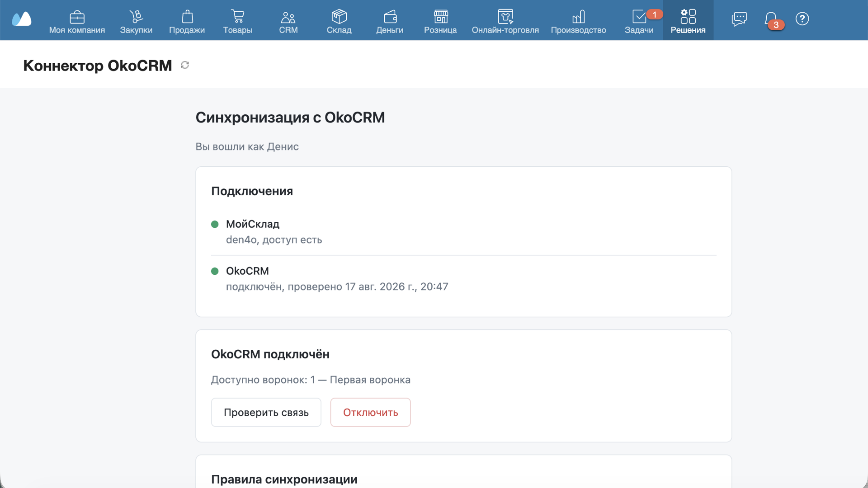Refresh the Коннектор OkoCRM page
The width and height of the screenshot is (868, 488).
(185, 65)
